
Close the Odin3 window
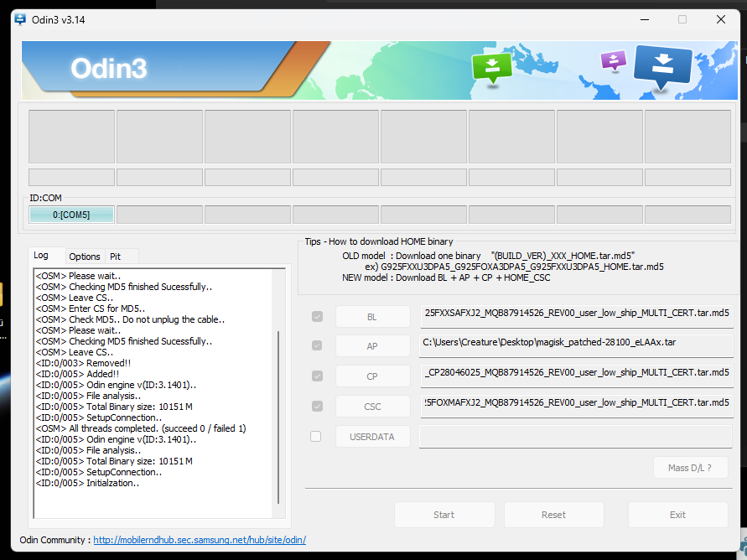721,19
